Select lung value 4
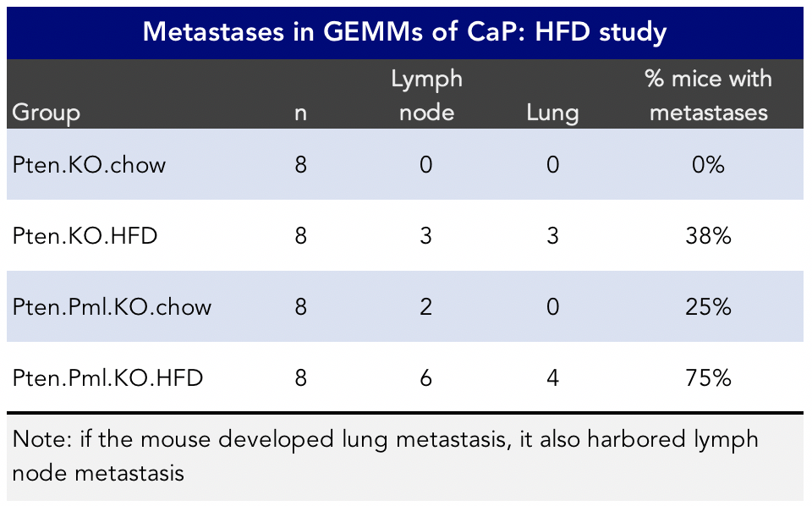Screen dimensions: 812x506 point(552,377)
